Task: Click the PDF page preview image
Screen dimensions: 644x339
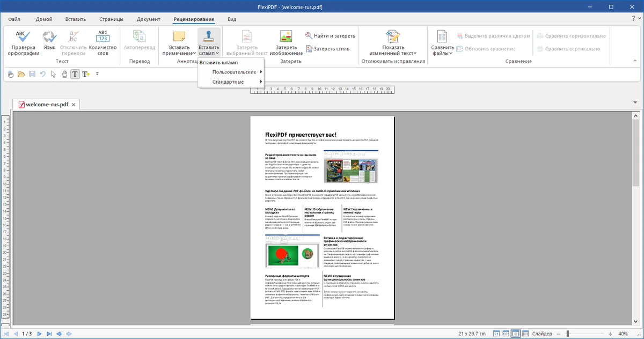Action: click(323, 218)
